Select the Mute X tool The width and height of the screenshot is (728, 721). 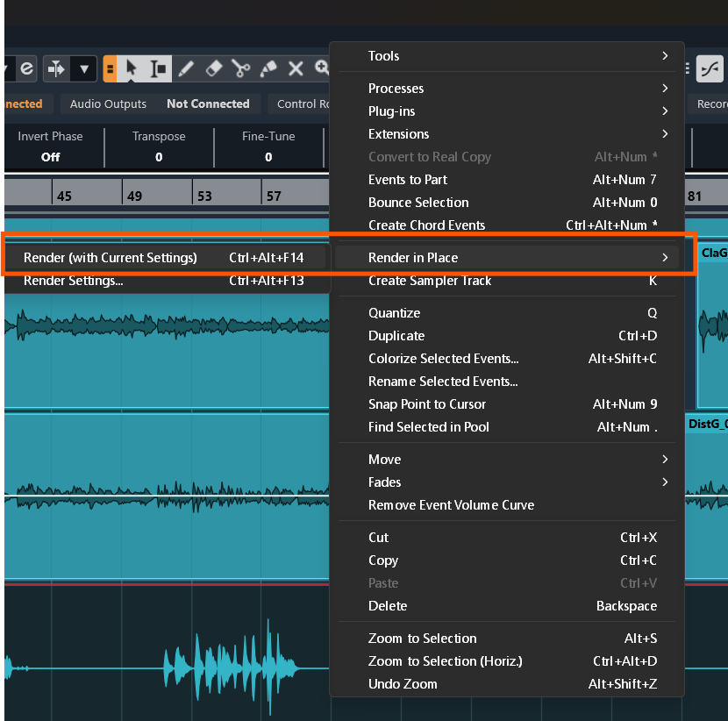pos(296,68)
